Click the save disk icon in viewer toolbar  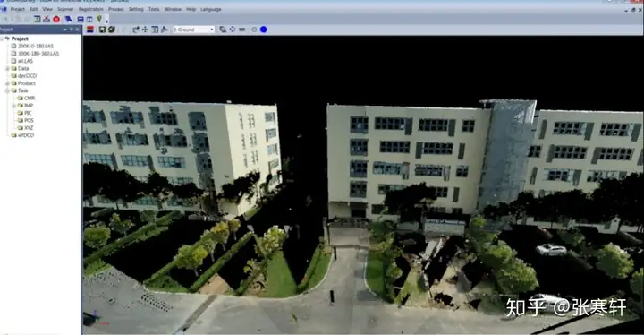(102, 30)
